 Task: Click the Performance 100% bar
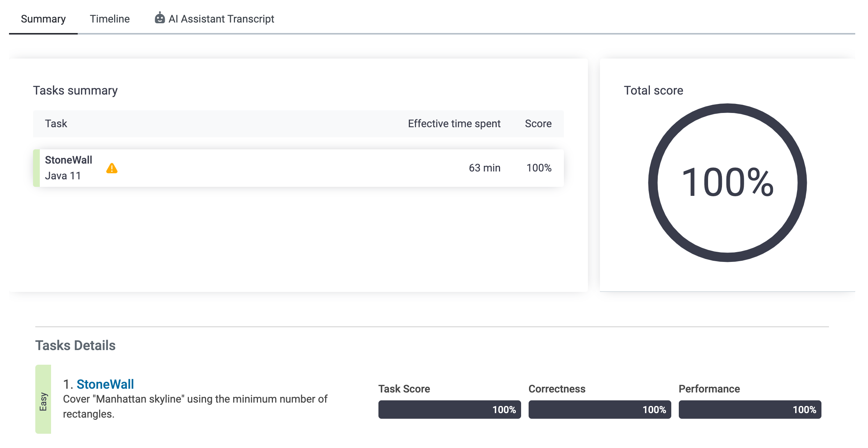[x=750, y=409]
